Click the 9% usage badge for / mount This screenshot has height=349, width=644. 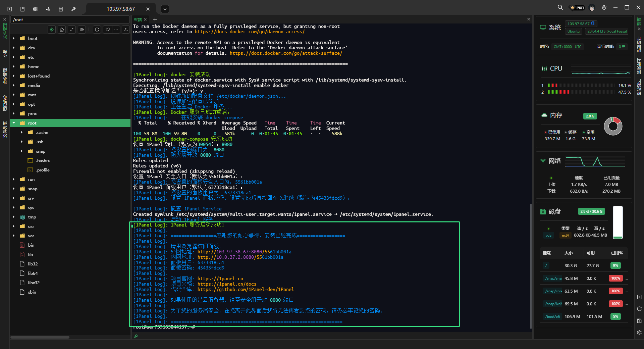point(615,265)
